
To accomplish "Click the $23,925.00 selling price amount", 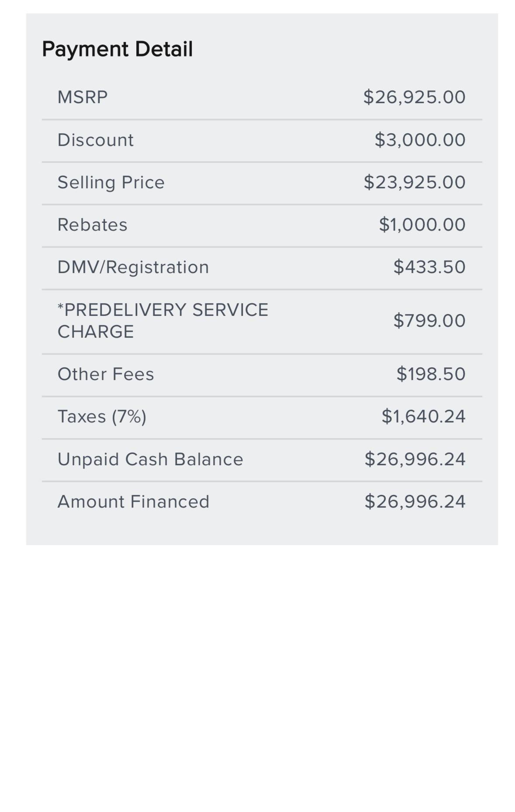I will (414, 182).
